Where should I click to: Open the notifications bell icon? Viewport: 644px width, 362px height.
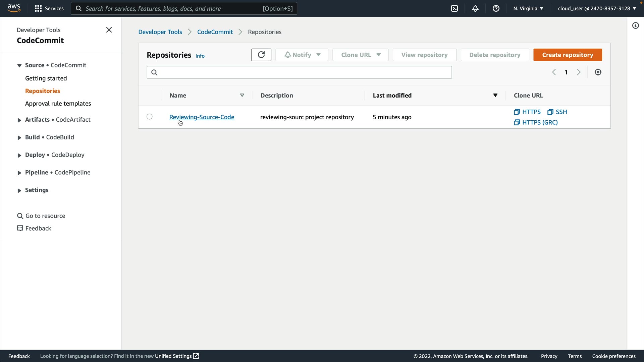[475, 8]
